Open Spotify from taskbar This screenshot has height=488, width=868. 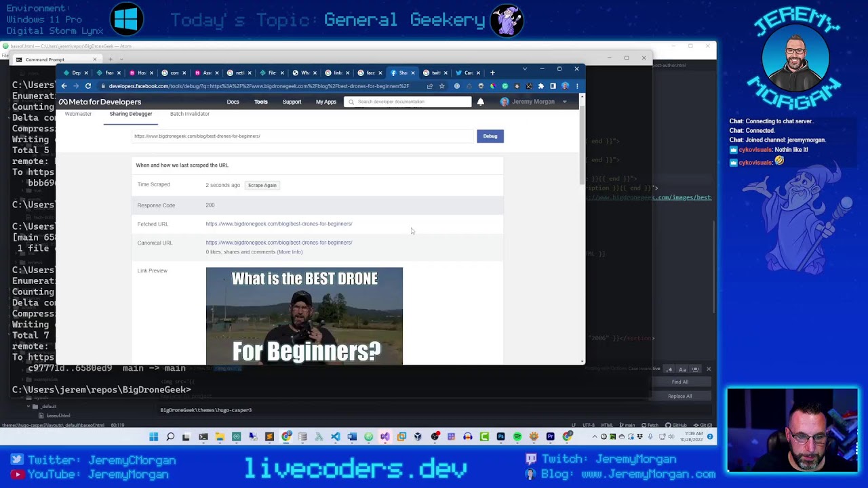coord(517,436)
